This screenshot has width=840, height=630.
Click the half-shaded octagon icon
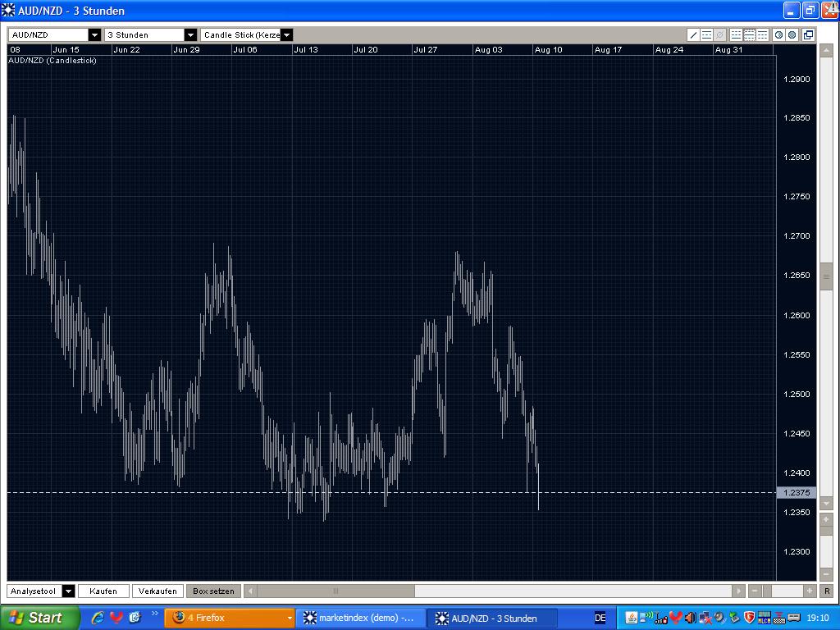(779, 34)
